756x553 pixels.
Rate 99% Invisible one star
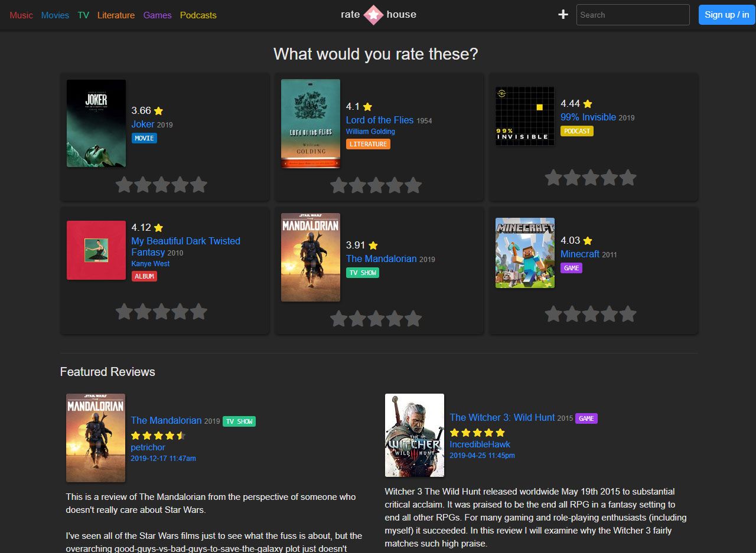tap(553, 178)
